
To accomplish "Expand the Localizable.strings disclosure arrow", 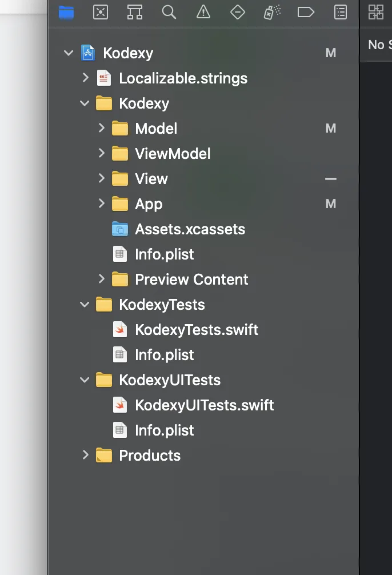I will point(85,78).
